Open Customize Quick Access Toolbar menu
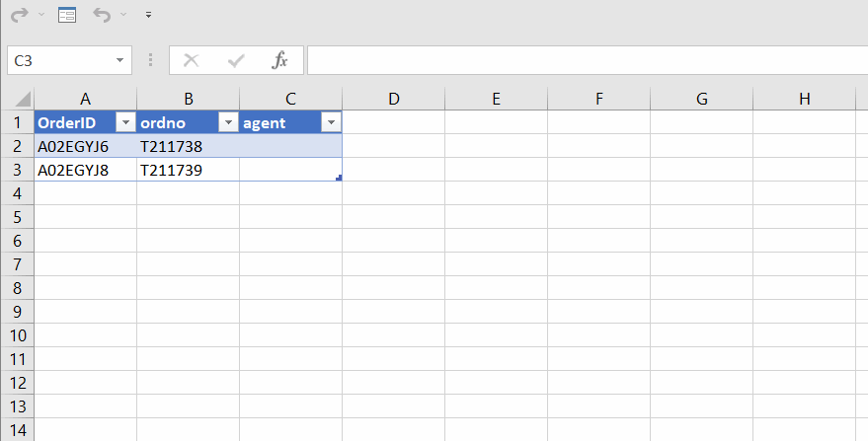 (x=148, y=16)
